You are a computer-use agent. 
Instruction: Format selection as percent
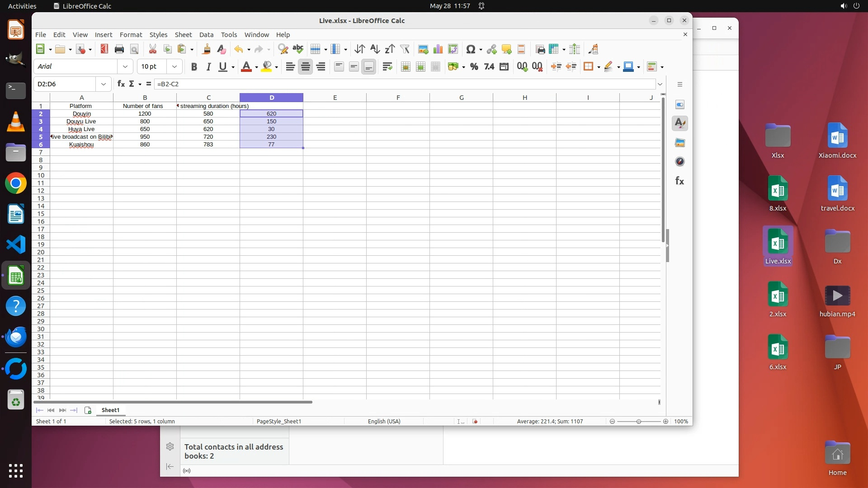[474, 67]
